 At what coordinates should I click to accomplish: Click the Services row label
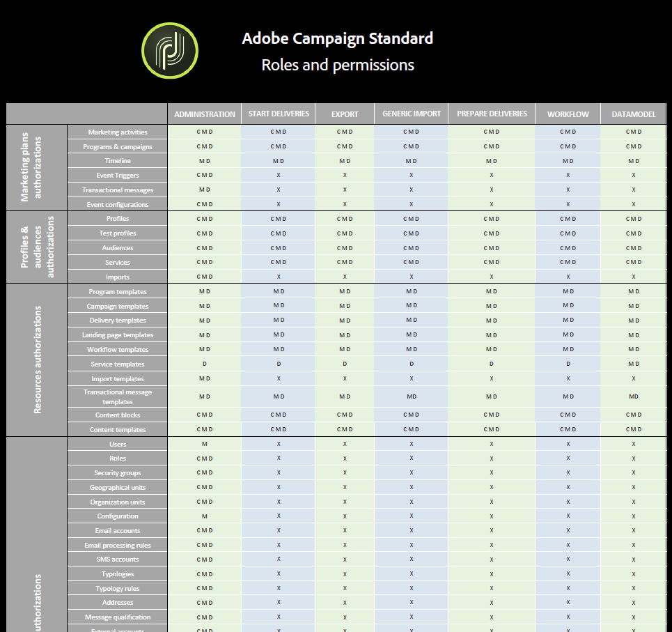[118, 263]
